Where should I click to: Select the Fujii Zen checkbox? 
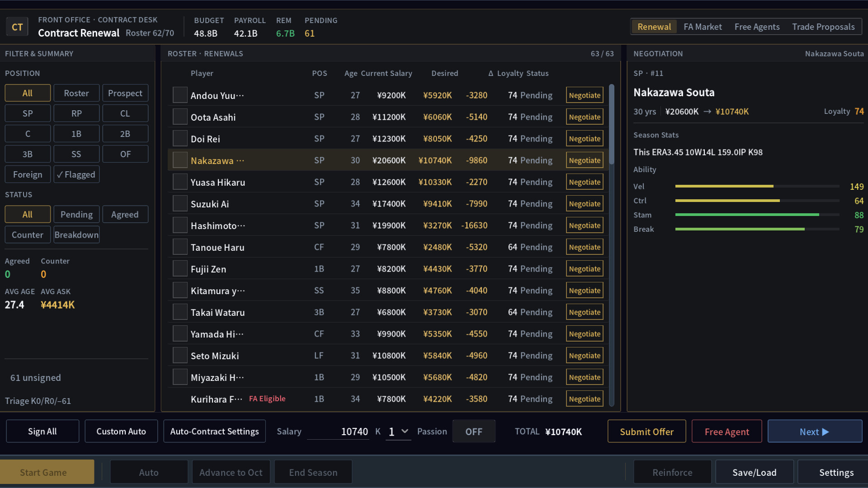(x=180, y=269)
